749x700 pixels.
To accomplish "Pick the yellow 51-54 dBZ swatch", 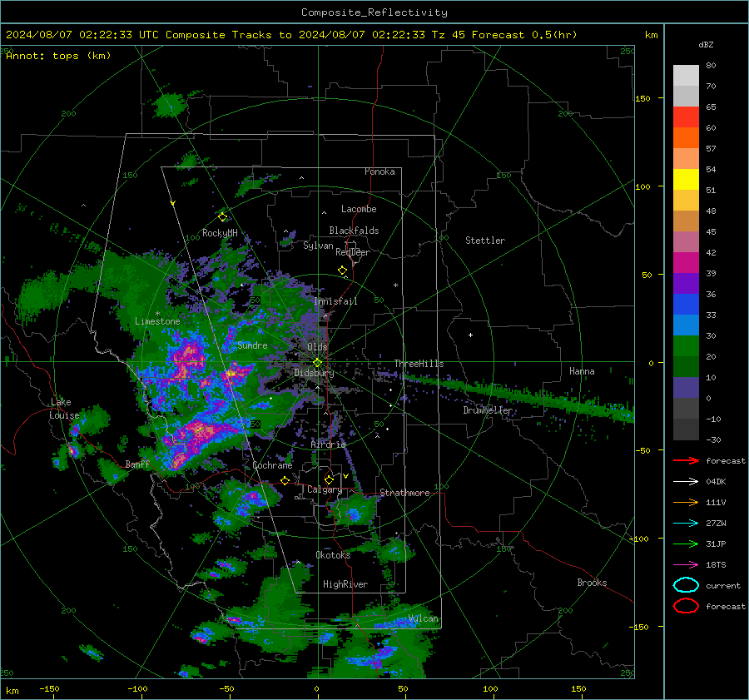I will click(686, 180).
